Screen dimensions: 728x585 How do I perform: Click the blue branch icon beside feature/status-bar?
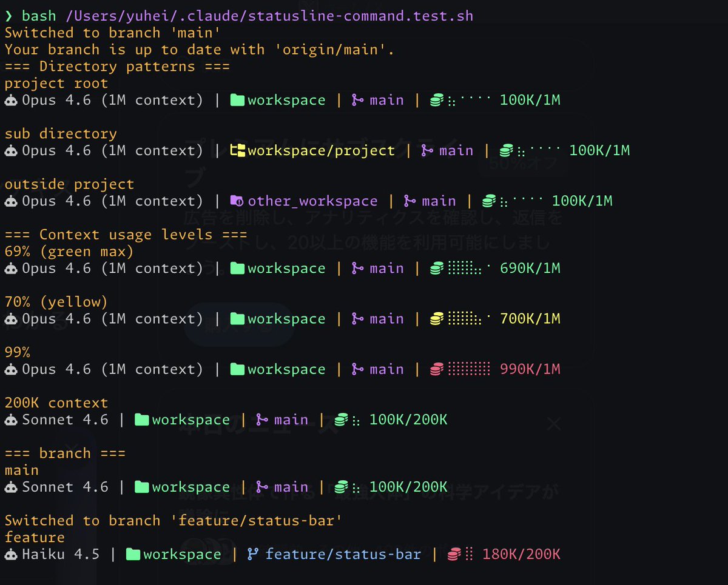(253, 554)
